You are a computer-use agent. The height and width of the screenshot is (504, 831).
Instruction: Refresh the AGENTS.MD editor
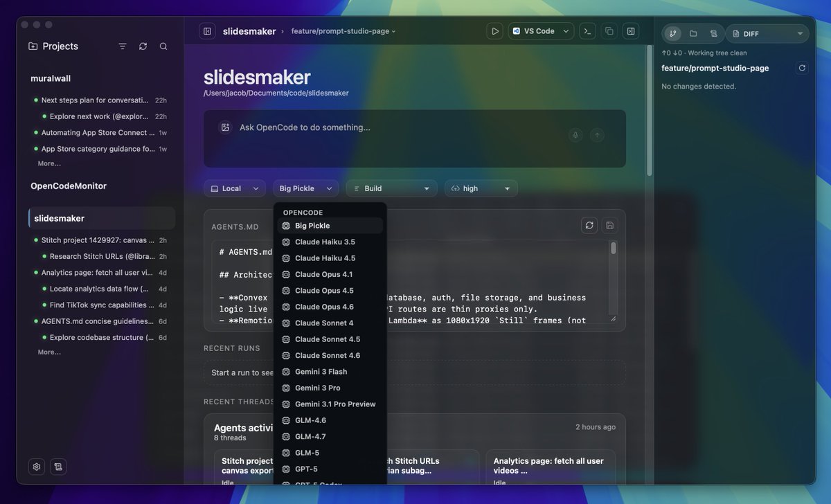pos(589,225)
